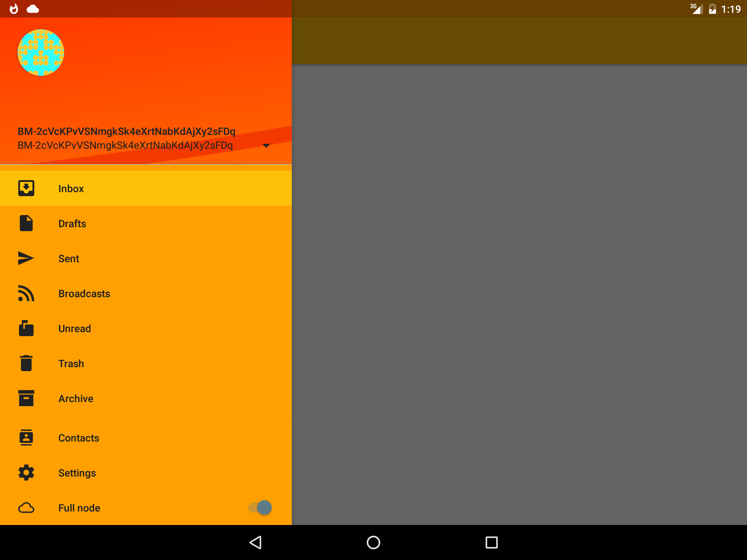Image resolution: width=747 pixels, height=560 pixels.
Task: Click the Trash bin icon
Action: coord(27,363)
